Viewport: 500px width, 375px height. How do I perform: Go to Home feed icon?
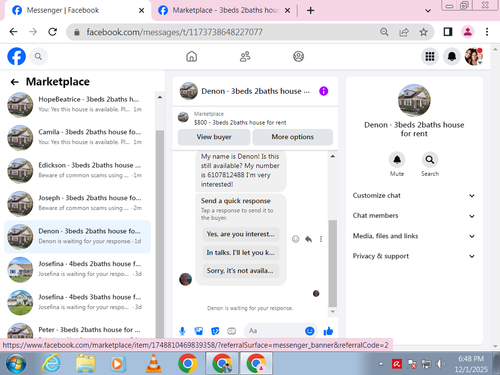coord(191,57)
